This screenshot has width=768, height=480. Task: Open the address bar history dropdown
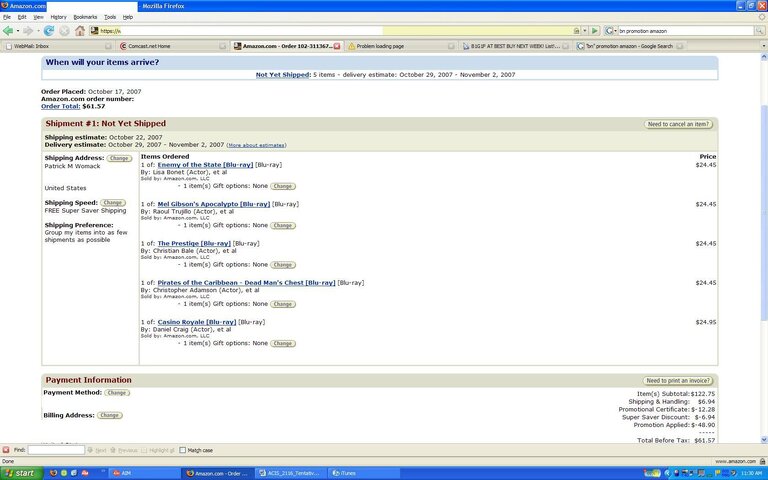pos(584,31)
